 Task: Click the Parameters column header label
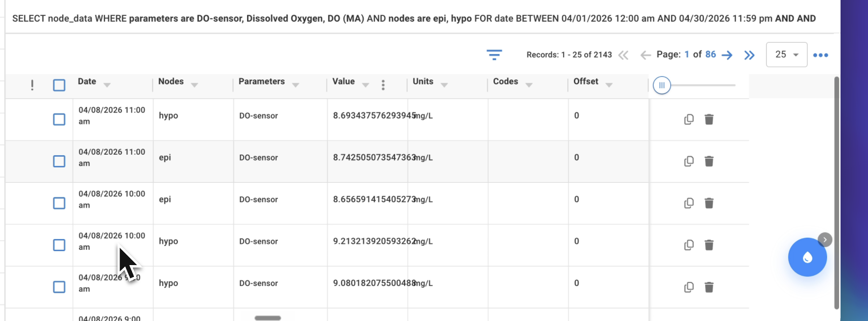point(262,81)
